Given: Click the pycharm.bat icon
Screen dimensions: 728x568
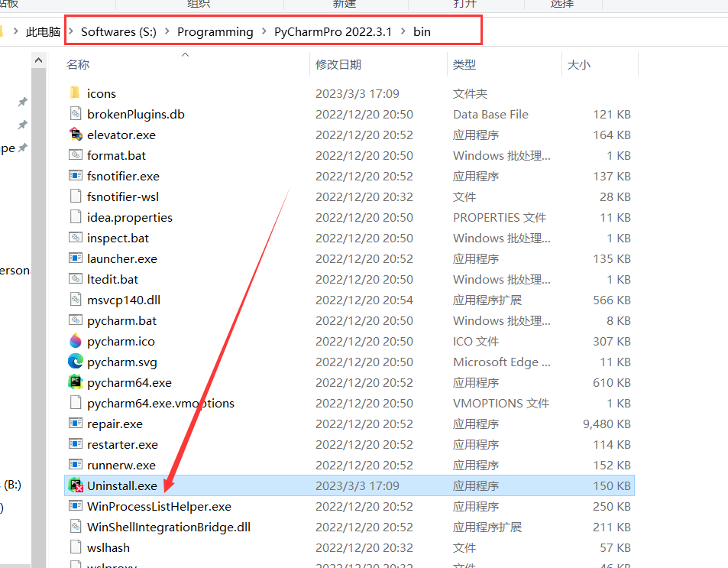Looking at the screenshot, I should coord(75,320).
